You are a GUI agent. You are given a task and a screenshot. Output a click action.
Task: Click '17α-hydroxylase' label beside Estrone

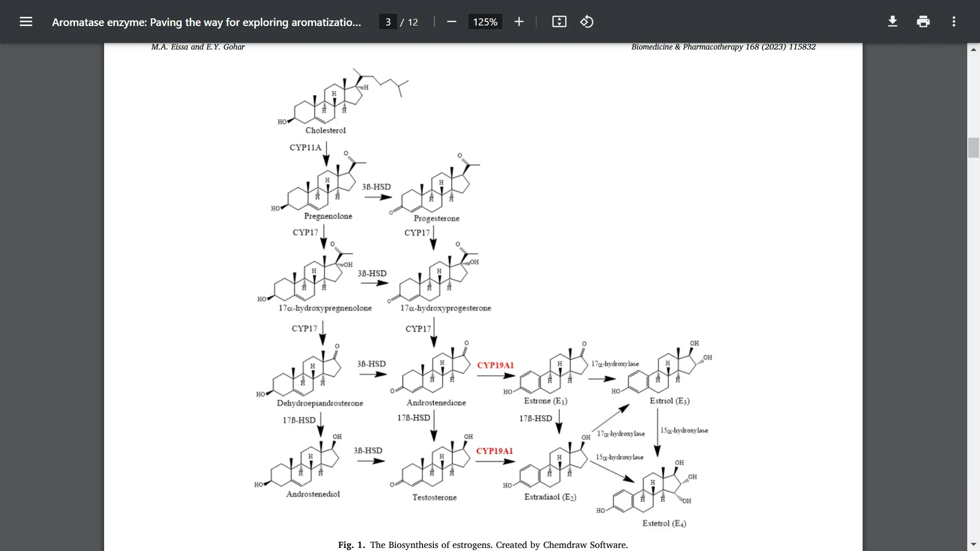tap(615, 364)
